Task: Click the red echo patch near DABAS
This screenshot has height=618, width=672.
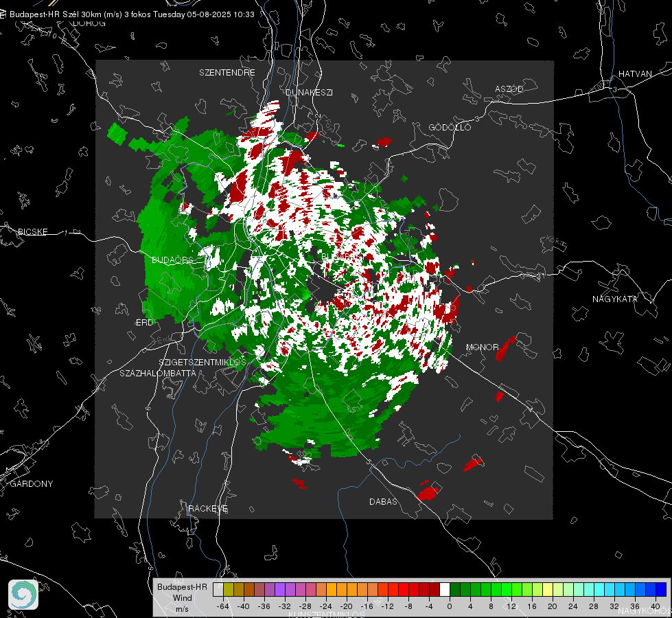Action: coord(427,492)
